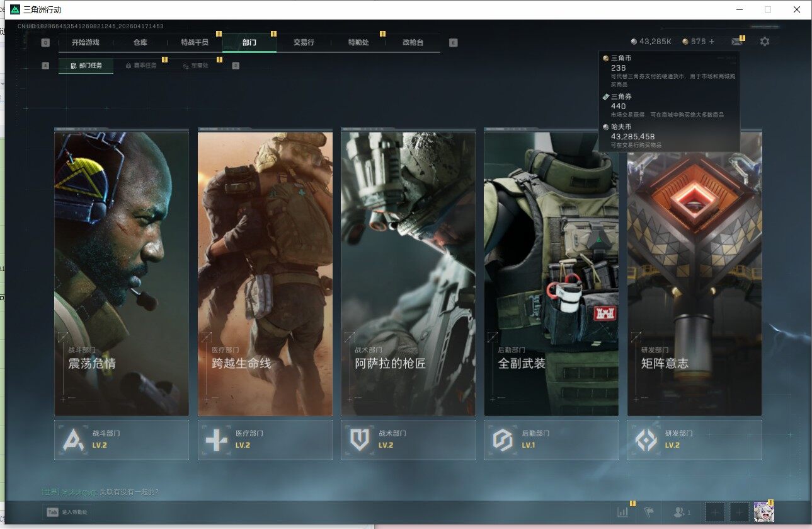This screenshot has width=812, height=529.
Task: Click the 236 amount in tooltip
Action: 619,67
